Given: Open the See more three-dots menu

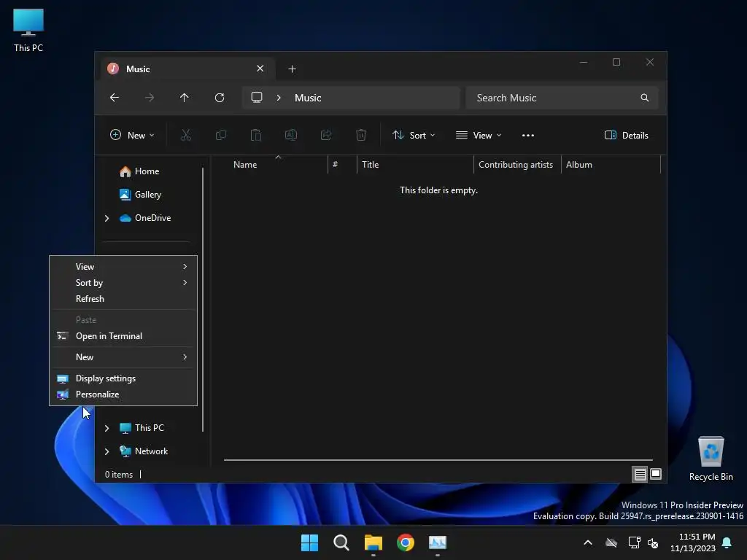Looking at the screenshot, I should coord(528,135).
